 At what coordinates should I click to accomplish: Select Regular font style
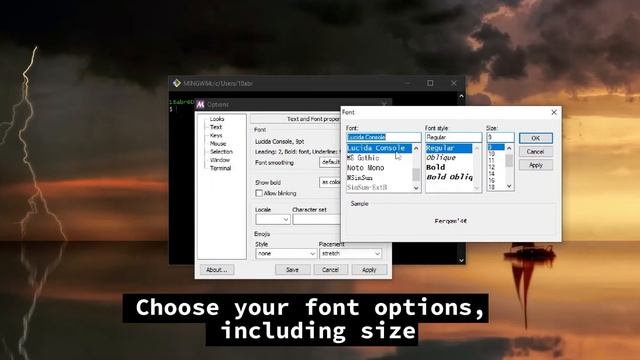click(449, 148)
